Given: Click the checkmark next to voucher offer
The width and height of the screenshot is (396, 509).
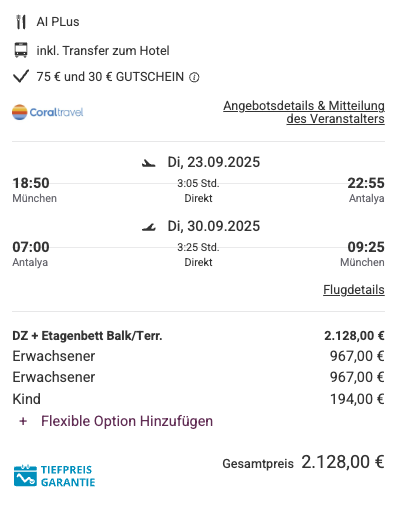Looking at the screenshot, I should (21, 76).
